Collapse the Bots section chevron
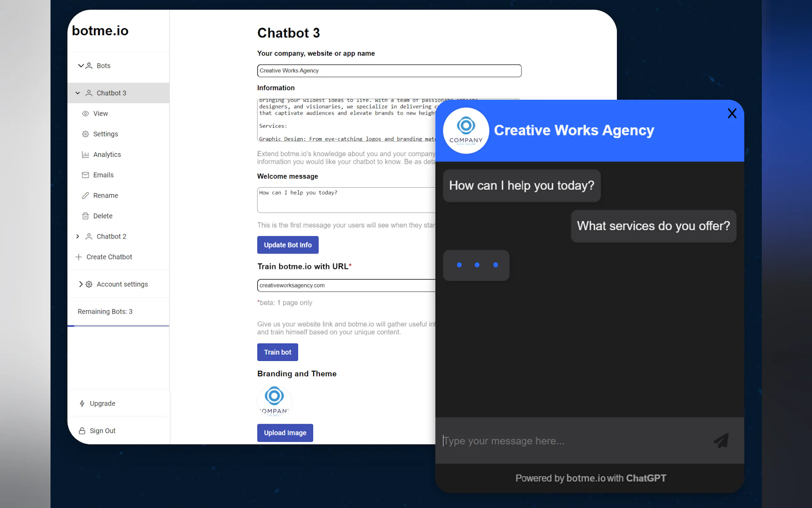Viewport: 812px width, 508px height. click(x=81, y=66)
